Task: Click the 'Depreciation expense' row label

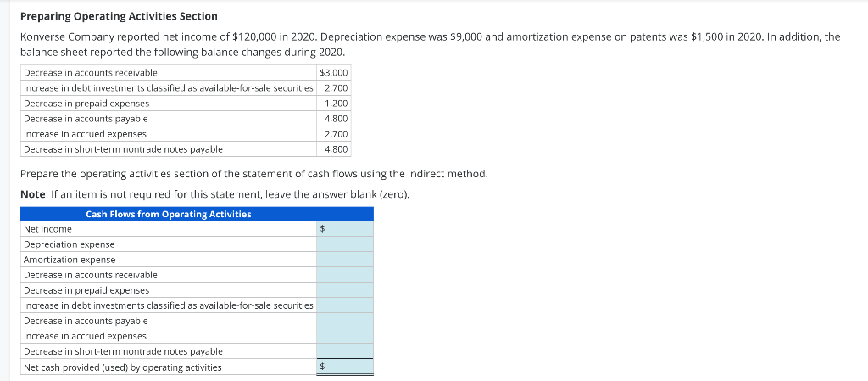Action: coord(70,244)
